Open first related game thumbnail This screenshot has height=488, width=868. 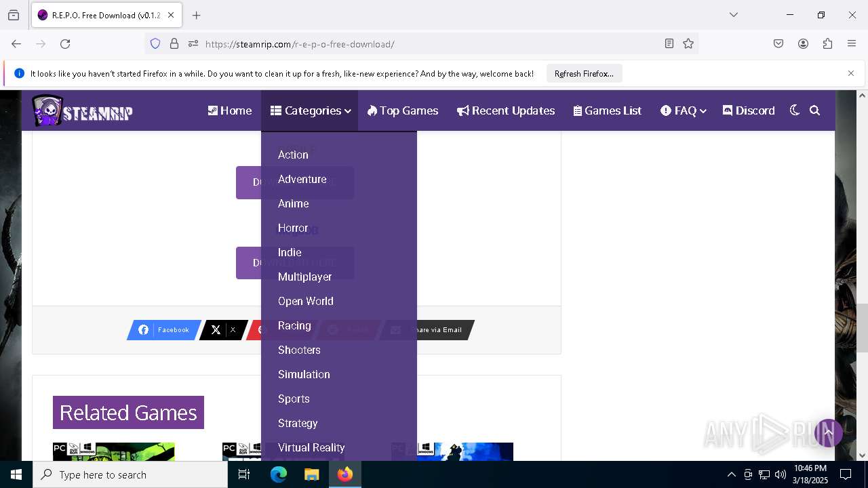point(114,451)
